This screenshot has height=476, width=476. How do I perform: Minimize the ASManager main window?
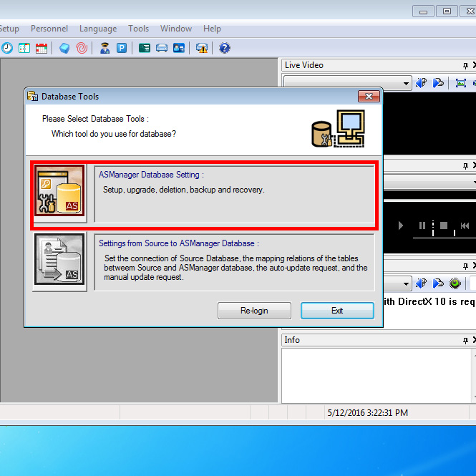[423, 11]
